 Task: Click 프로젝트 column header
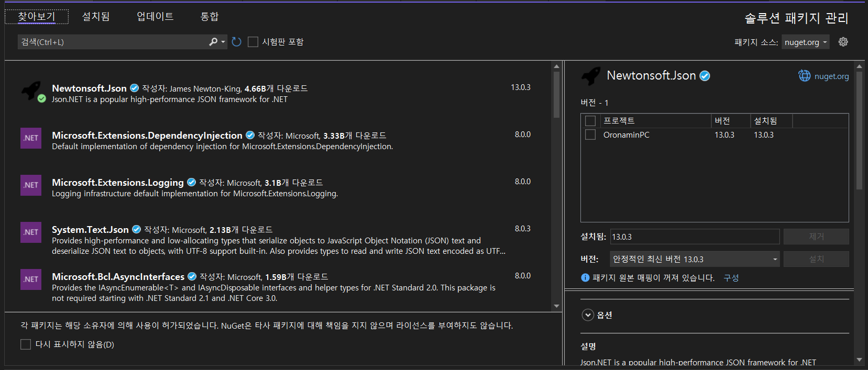click(x=656, y=121)
